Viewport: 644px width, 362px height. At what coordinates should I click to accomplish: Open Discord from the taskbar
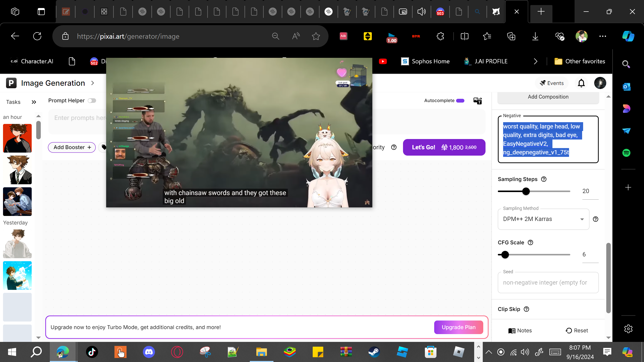149,352
